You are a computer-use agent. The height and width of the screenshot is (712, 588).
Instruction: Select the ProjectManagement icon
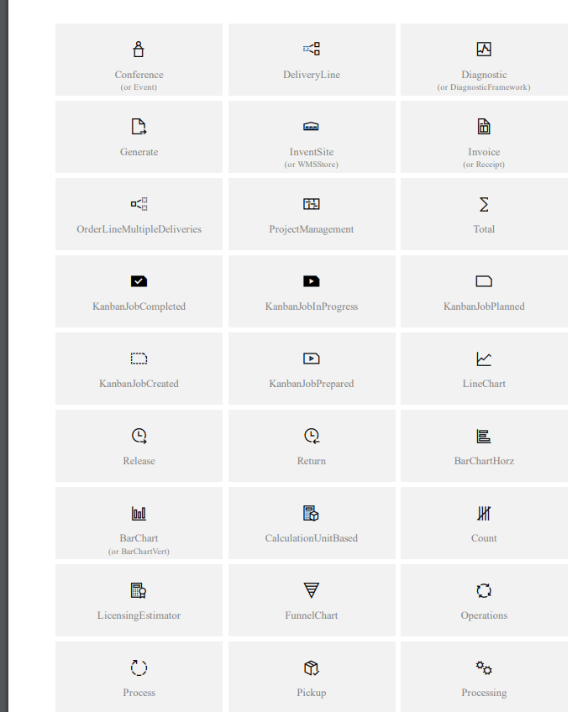pos(312,204)
